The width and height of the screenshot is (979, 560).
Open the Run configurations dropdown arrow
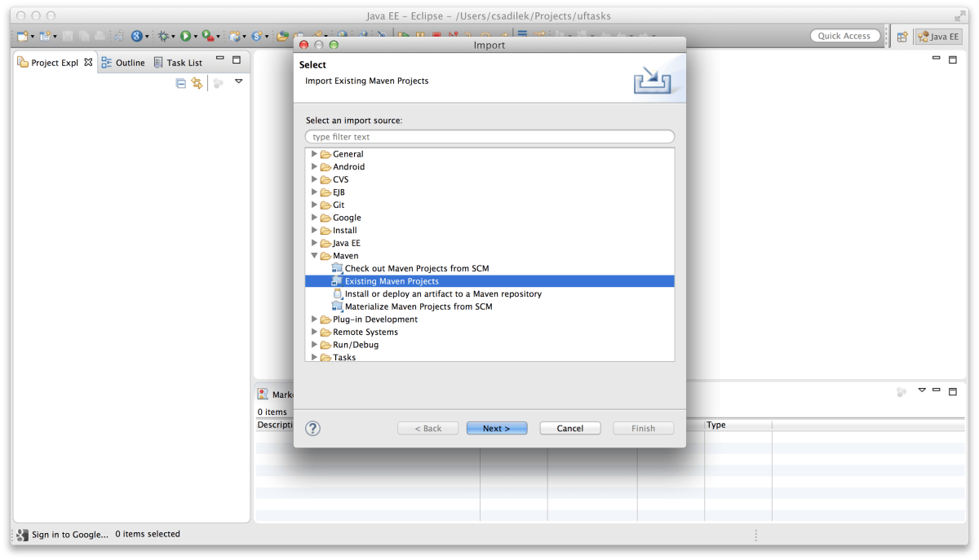196,37
